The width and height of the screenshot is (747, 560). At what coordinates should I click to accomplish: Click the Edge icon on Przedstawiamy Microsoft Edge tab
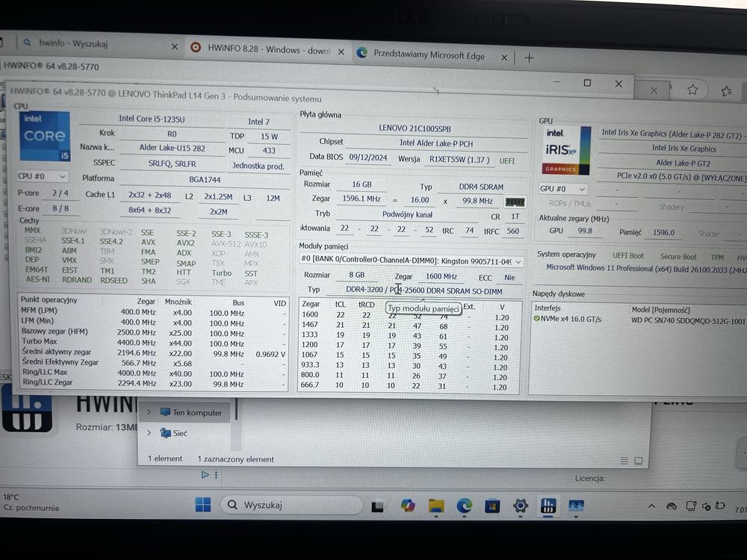coord(362,53)
